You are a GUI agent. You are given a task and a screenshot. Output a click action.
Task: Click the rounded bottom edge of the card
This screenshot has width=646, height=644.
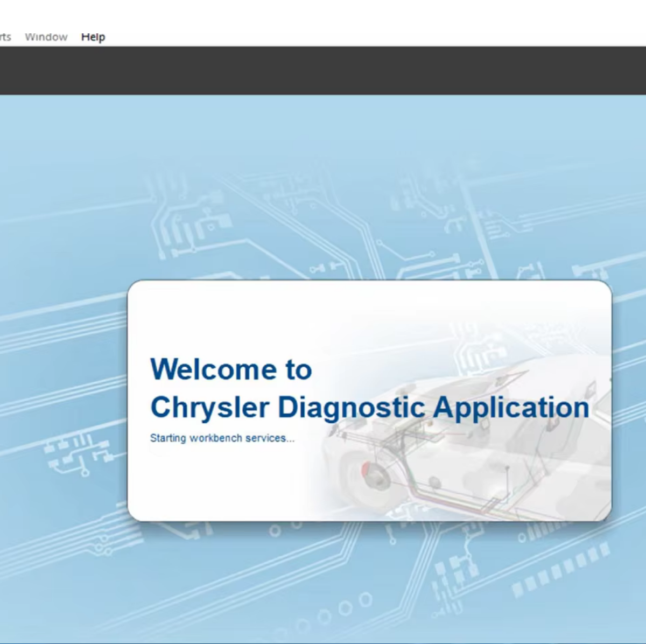[370, 518]
